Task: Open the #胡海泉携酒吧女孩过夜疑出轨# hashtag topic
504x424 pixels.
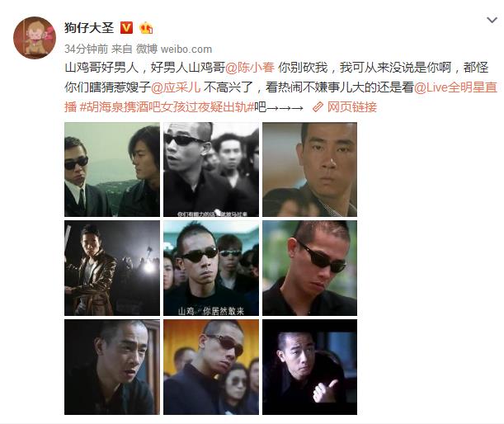Action: 167,107
